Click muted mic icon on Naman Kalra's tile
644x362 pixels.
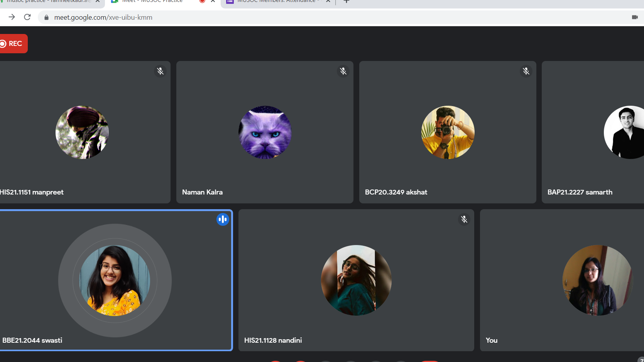click(x=343, y=71)
